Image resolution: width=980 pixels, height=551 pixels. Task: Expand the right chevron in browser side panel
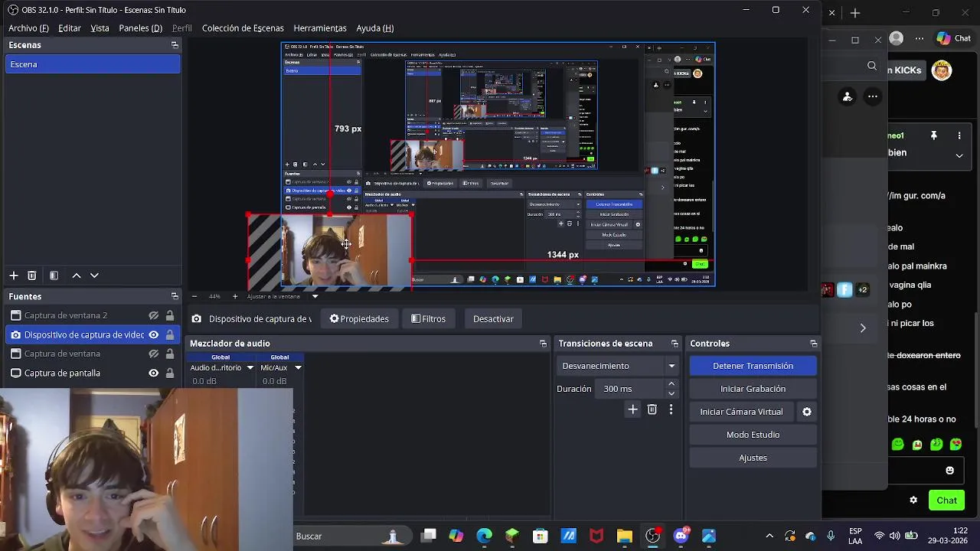point(863,328)
